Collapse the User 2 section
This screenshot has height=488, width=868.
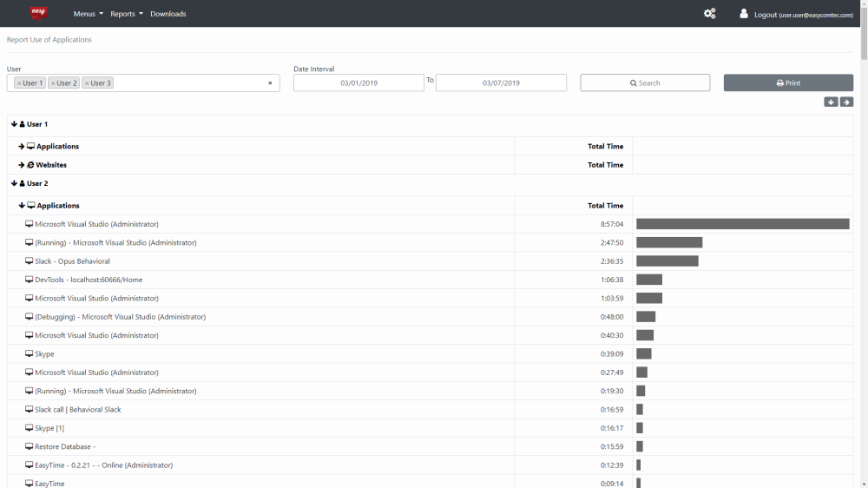point(14,183)
